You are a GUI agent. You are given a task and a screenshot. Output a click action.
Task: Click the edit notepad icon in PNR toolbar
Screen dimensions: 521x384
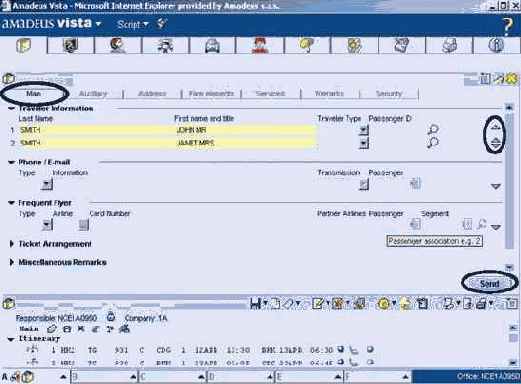[x=317, y=304]
